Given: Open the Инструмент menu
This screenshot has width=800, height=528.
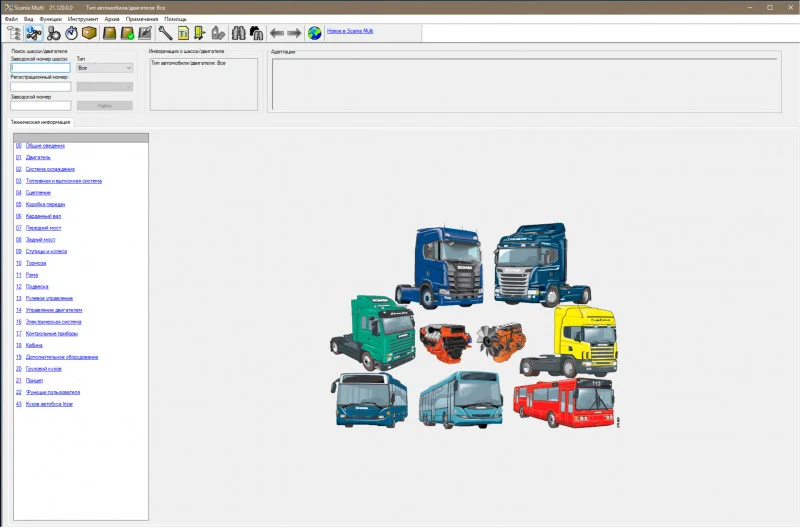Looking at the screenshot, I should (83, 19).
